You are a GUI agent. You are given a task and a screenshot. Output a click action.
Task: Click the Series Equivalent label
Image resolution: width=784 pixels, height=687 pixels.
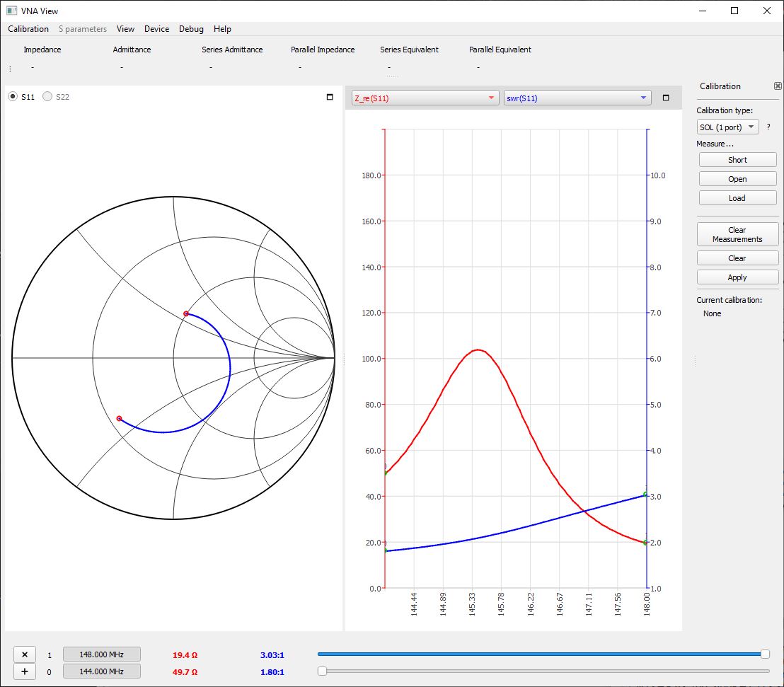click(x=409, y=50)
